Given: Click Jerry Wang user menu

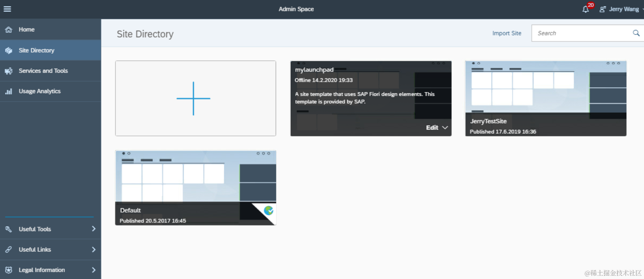Looking at the screenshot, I should (x=624, y=9).
